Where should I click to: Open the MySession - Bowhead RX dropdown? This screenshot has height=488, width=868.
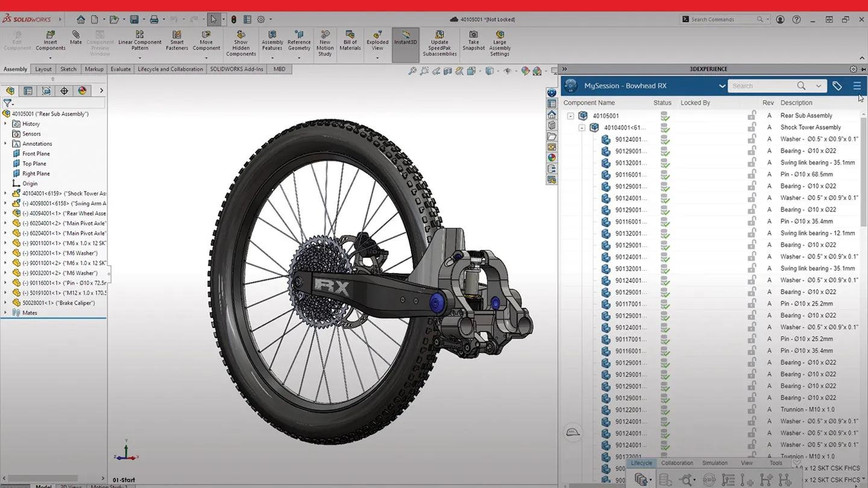(x=722, y=86)
